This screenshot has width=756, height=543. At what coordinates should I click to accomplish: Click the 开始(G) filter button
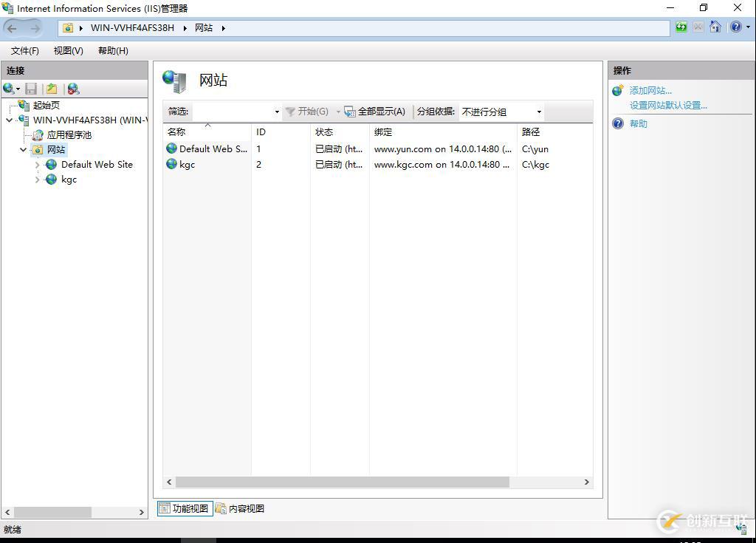point(307,112)
